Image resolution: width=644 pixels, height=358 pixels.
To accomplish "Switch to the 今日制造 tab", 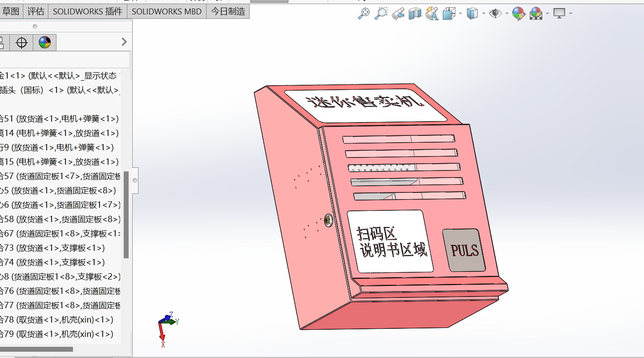I will coord(228,12).
